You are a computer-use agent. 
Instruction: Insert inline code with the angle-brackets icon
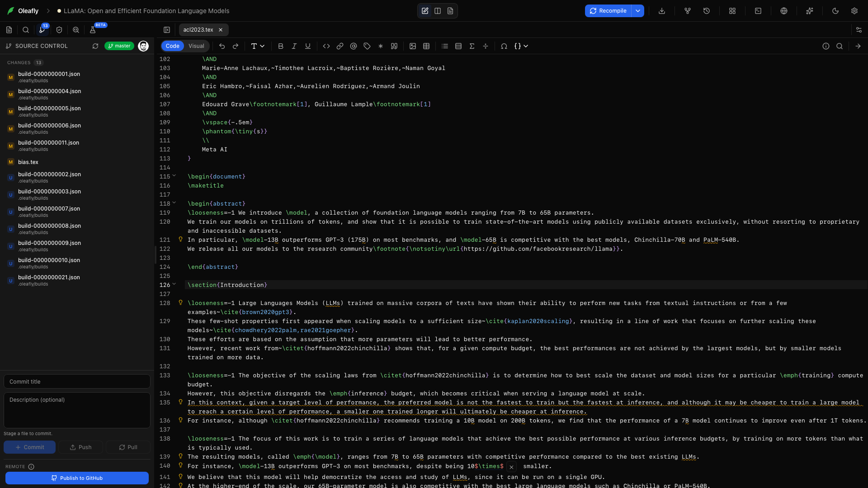coord(326,46)
